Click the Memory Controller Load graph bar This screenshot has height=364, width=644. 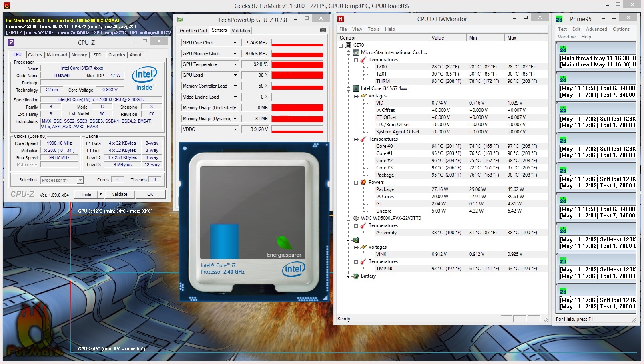[x=297, y=86]
